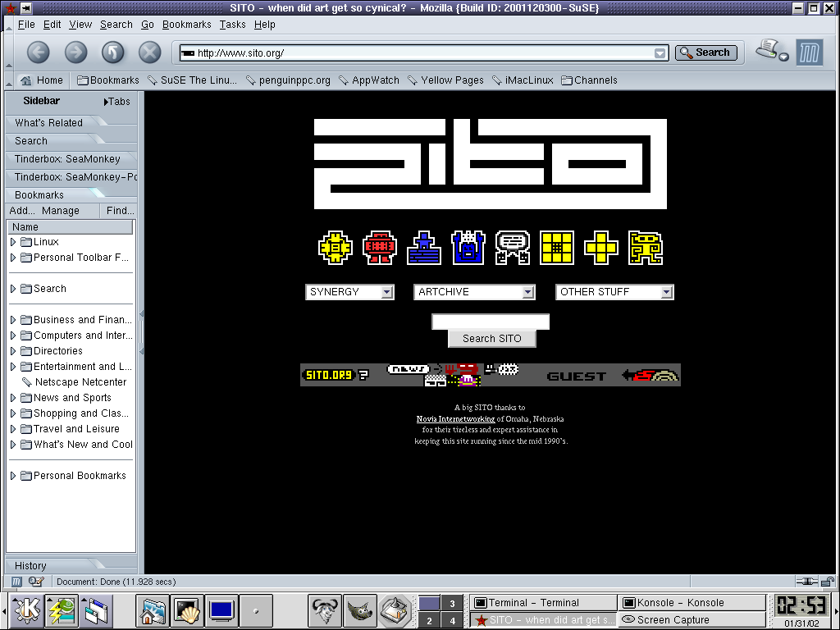Click the yellow plus cross SITO icon

tap(601, 248)
